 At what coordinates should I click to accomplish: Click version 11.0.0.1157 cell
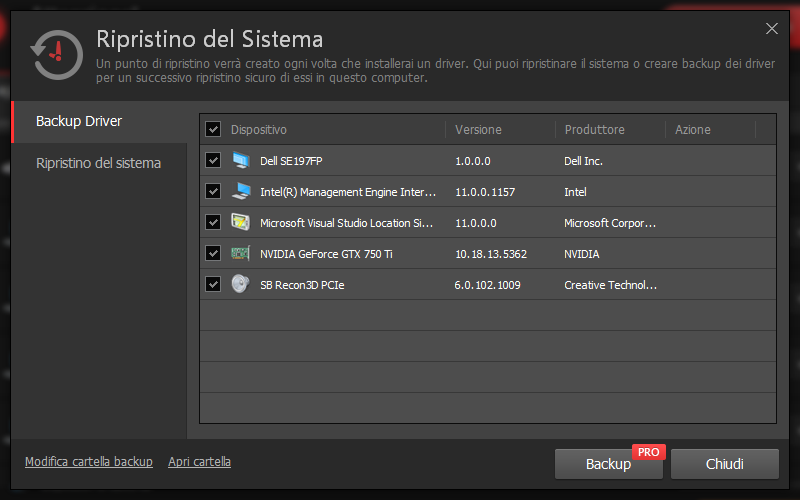[485, 192]
